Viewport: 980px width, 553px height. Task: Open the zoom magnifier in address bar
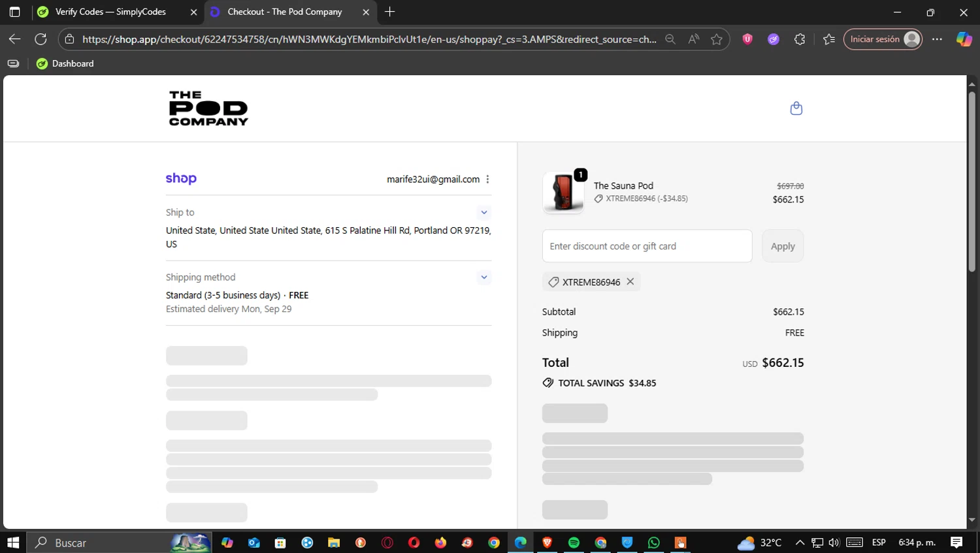click(670, 39)
